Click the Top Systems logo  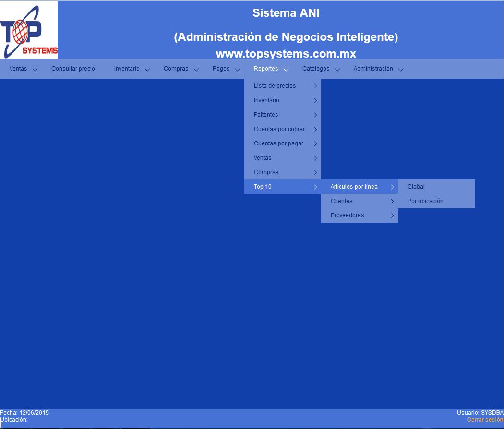29,30
